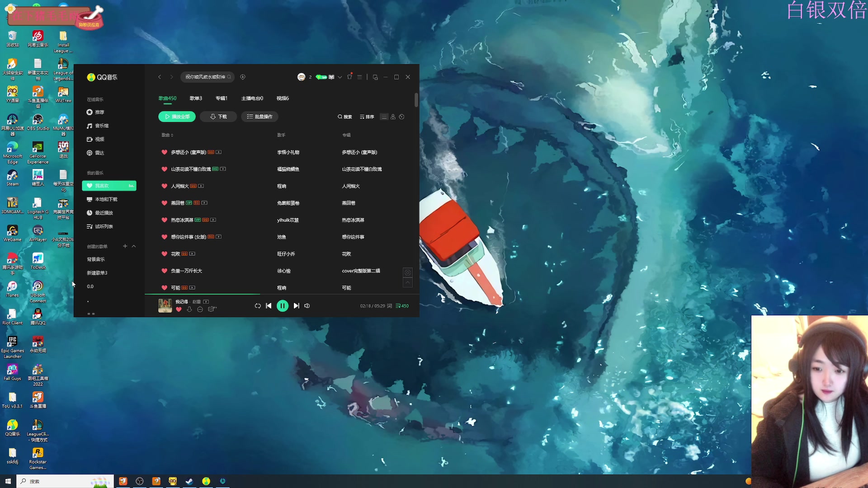The width and height of the screenshot is (868, 488).
Task: Toggle the heart on the now-playing song
Action: point(179,310)
